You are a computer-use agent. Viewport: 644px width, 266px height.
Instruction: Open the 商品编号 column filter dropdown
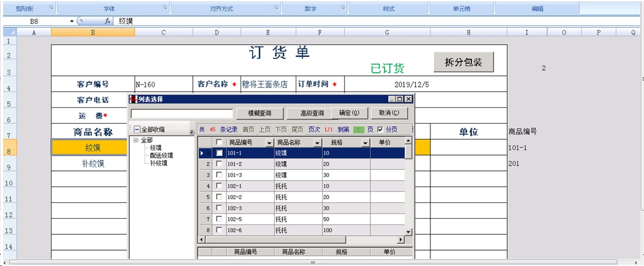point(269,143)
